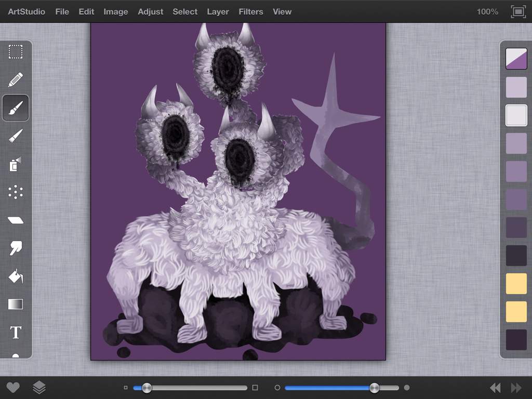Pick the wet paint brush tool
Image resolution: width=532 pixels, height=399 pixels.
pos(16,136)
